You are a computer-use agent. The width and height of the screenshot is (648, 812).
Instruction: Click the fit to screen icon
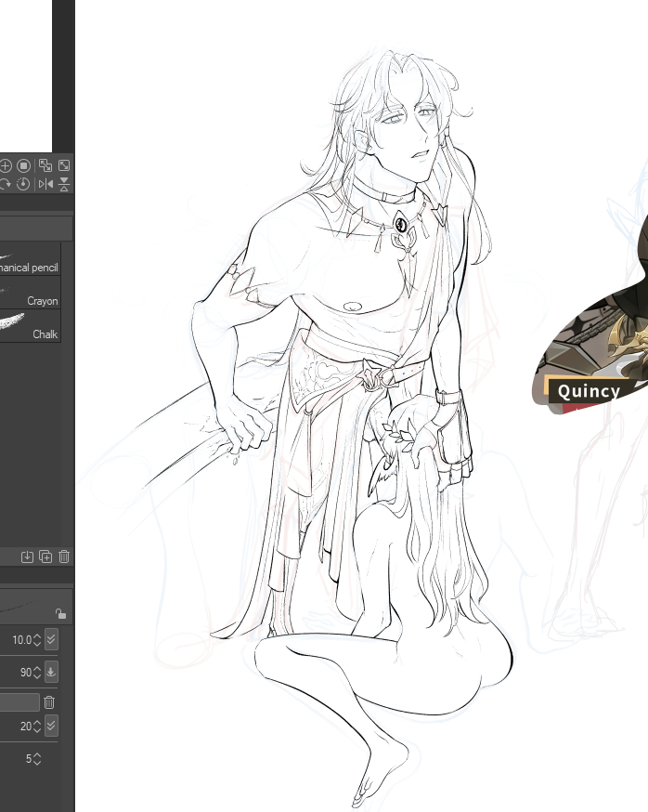tap(64, 166)
